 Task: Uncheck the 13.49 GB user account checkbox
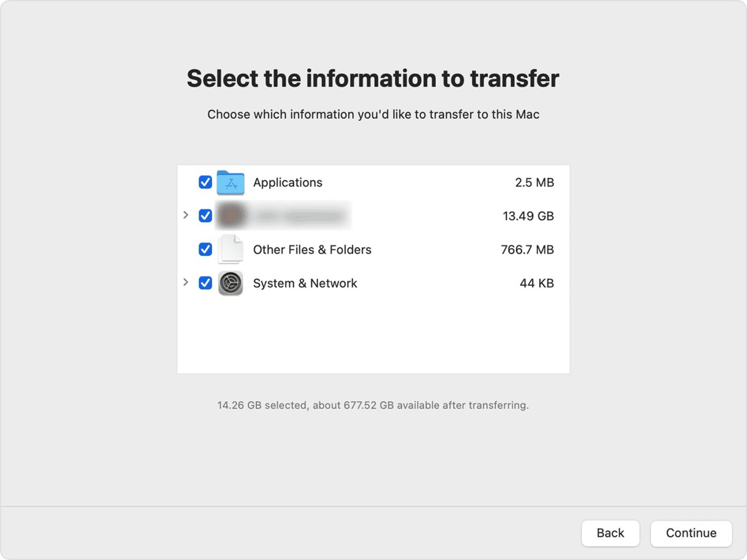pyautogui.click(x=205, y=216)
